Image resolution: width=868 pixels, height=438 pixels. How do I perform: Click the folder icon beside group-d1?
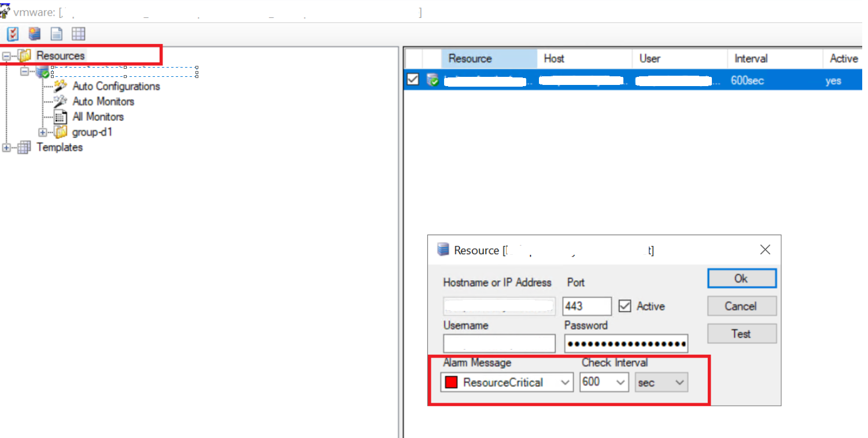pyautogui.click(x=61, y=132)
